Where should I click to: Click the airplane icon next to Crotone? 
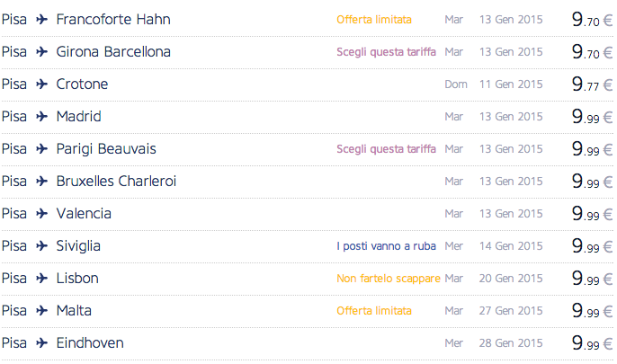tap(41, 84)
